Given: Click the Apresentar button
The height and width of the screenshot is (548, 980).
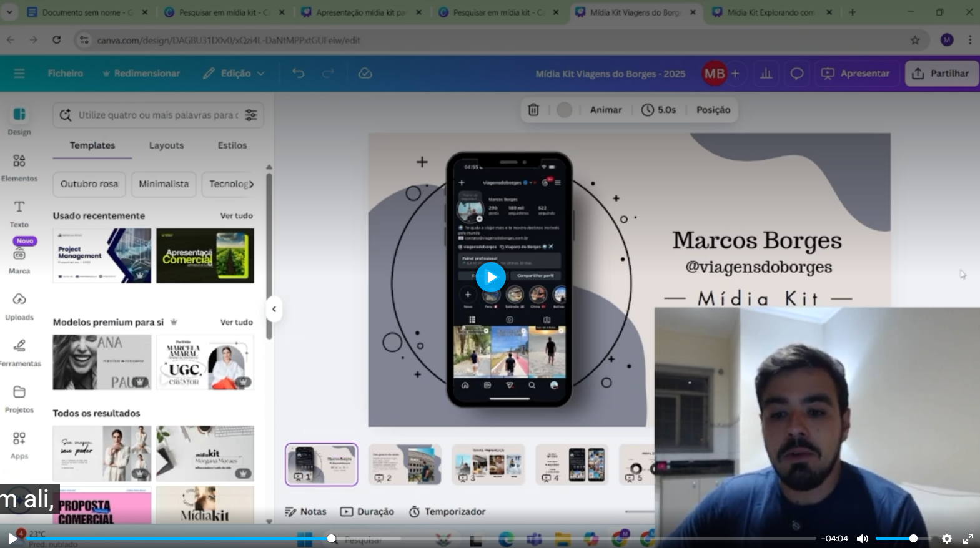Looking at the screenshot, I should pyautogui.click(x=856, y=74).
